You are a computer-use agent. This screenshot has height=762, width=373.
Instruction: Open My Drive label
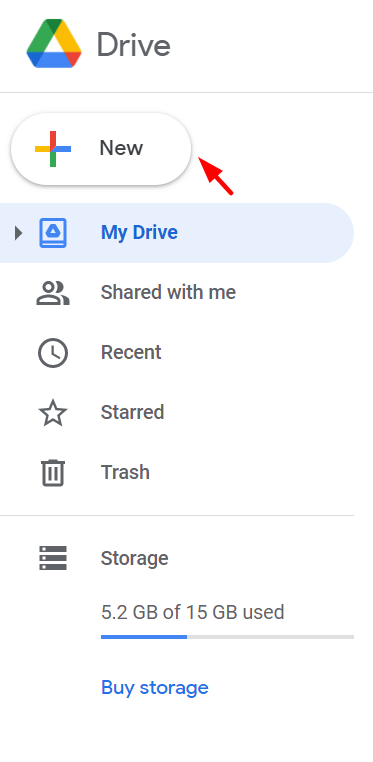coord(139,232)
